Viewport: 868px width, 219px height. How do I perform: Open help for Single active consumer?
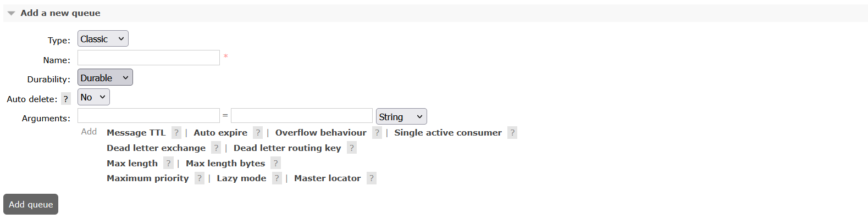pos(512,132)
